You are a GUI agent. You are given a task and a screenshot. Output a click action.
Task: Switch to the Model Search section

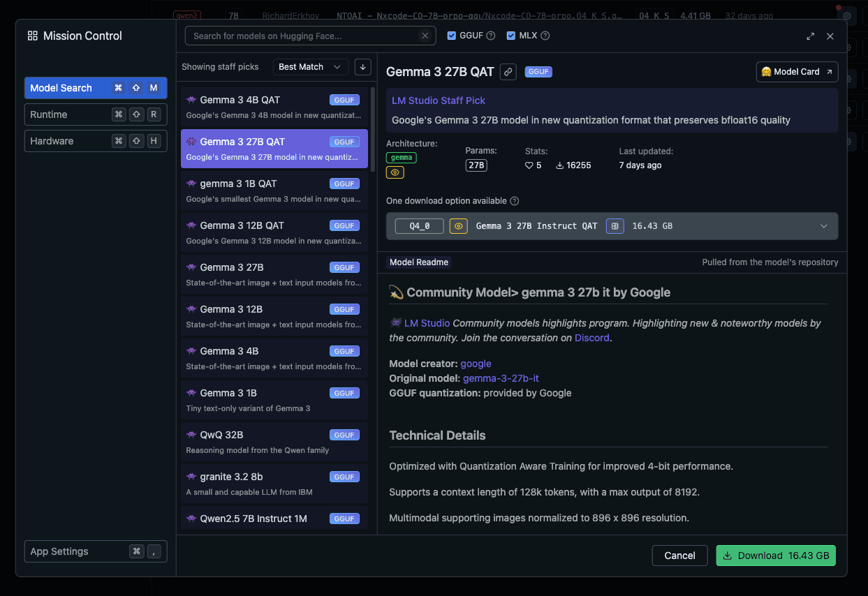[96, 88]
